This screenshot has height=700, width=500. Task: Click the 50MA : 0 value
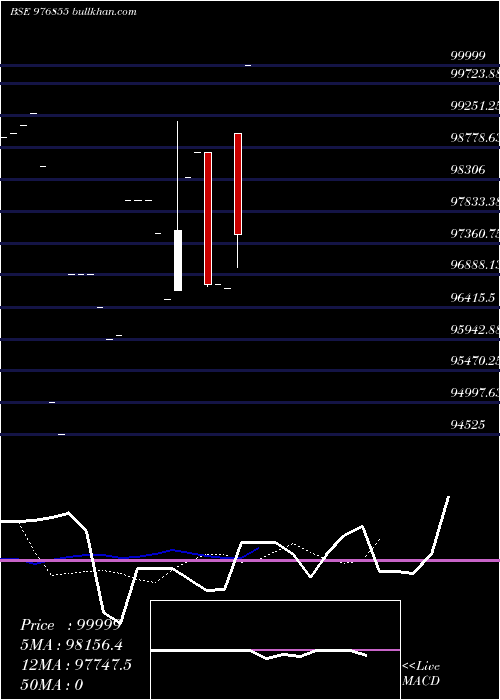click(52, 685)
